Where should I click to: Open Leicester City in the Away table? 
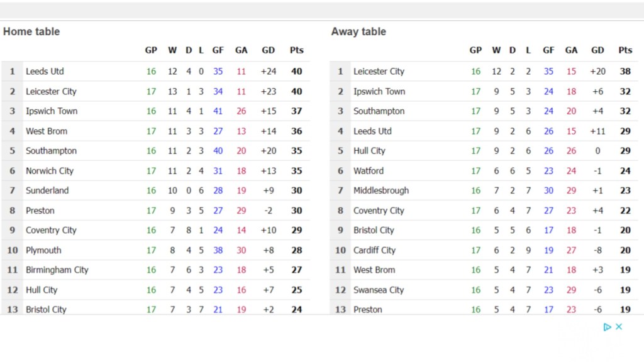379,71
